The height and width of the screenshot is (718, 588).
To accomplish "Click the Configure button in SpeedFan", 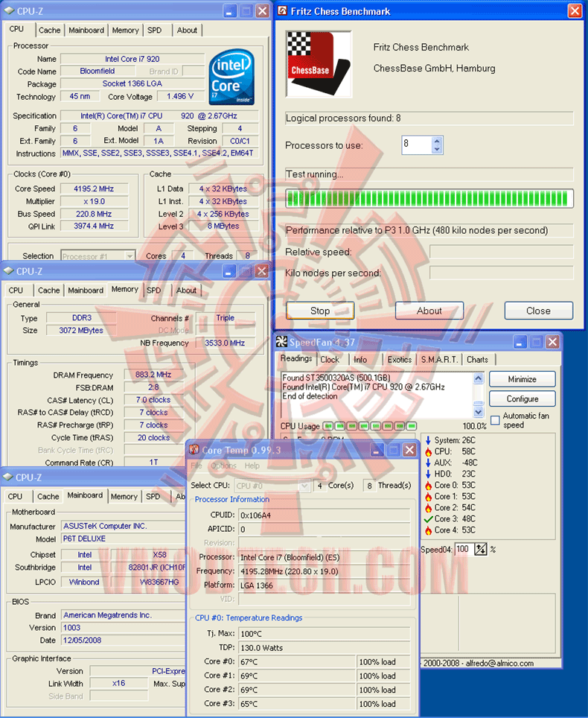I will point(522,398).
